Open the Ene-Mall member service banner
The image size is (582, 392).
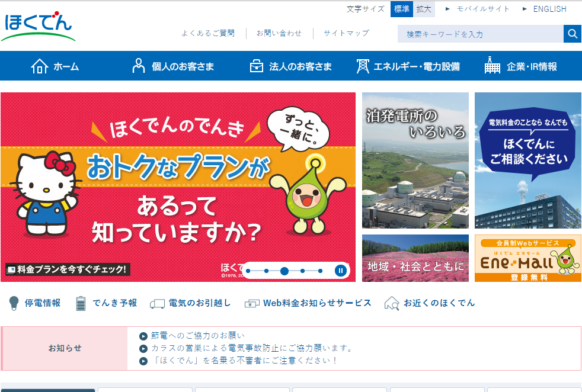tap(527, 258)
